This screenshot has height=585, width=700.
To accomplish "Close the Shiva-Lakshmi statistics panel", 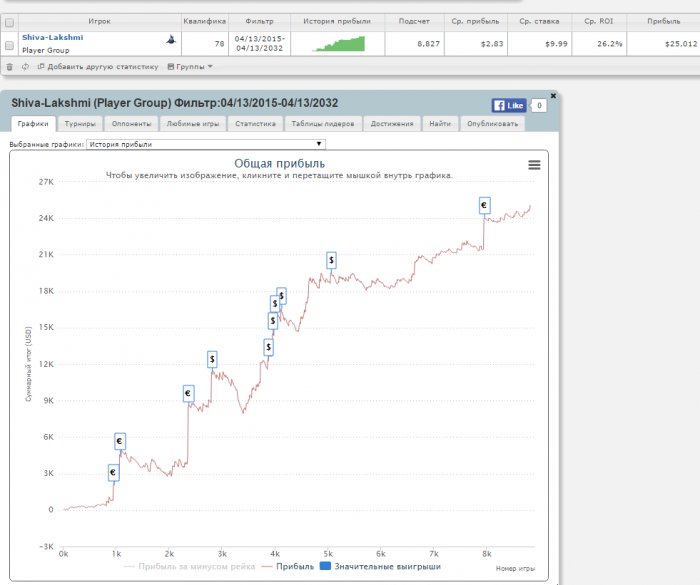I will point(553,95).
